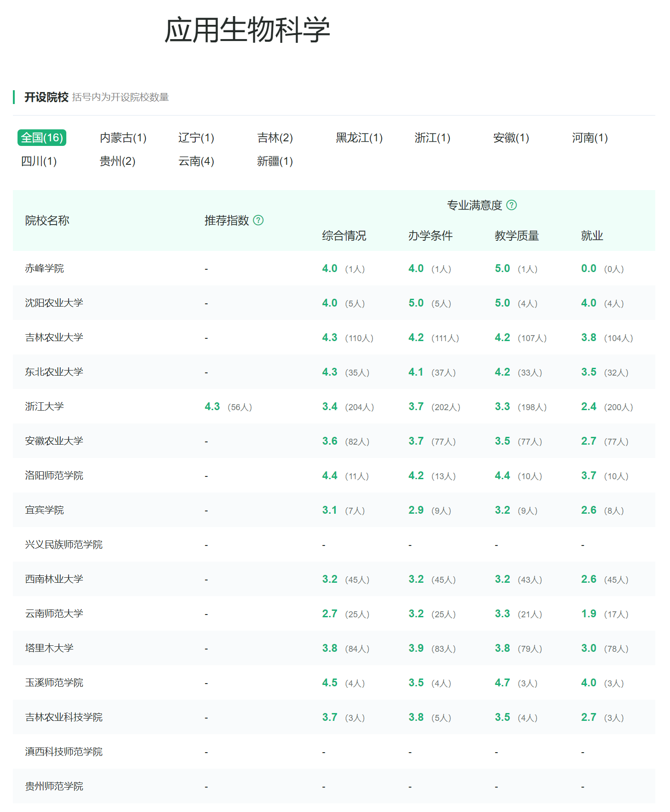The image size is (670, 812).
Task: Click 玉溪师范学院's 教学质量 score 4.7
Action: tap(502, 683)
